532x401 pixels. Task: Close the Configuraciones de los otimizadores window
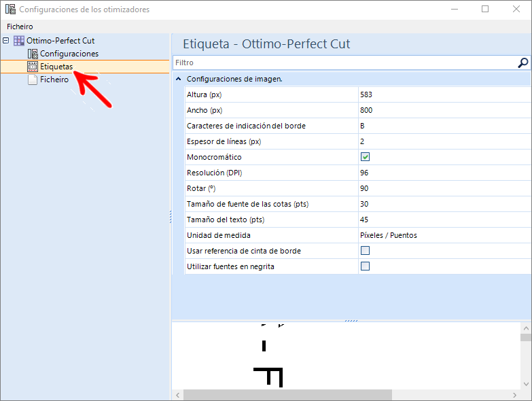(516, 9)
